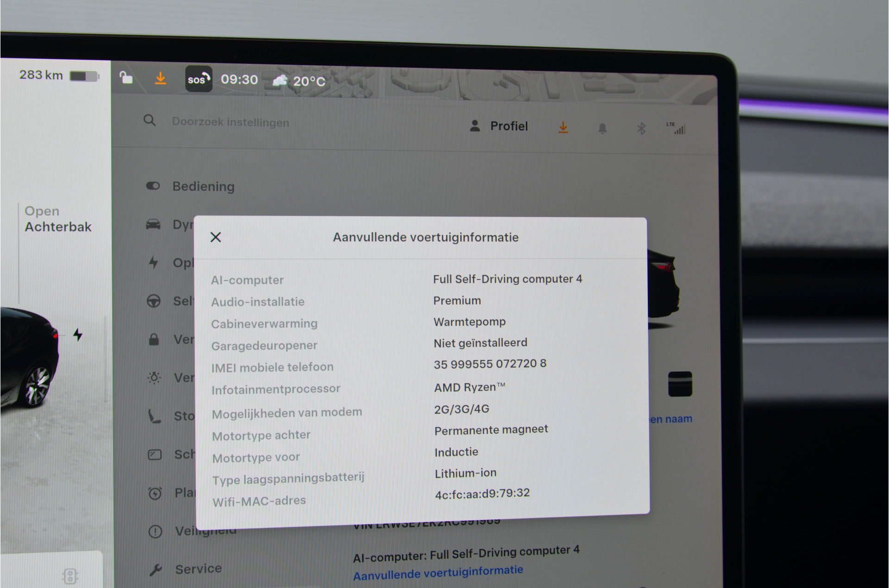
Task: Select the Premium audio value
Action: 457,301
